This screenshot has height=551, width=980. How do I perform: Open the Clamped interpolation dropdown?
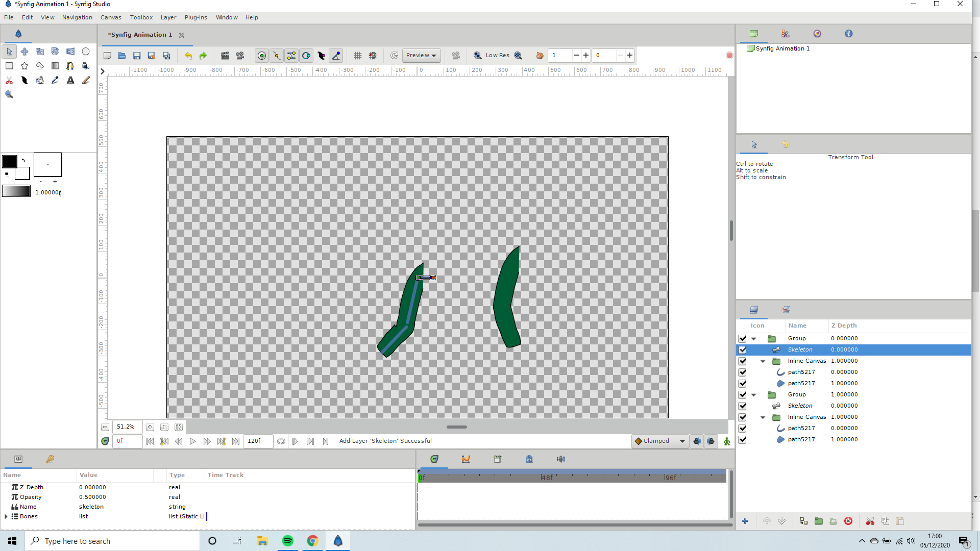[x=660, y=441]
